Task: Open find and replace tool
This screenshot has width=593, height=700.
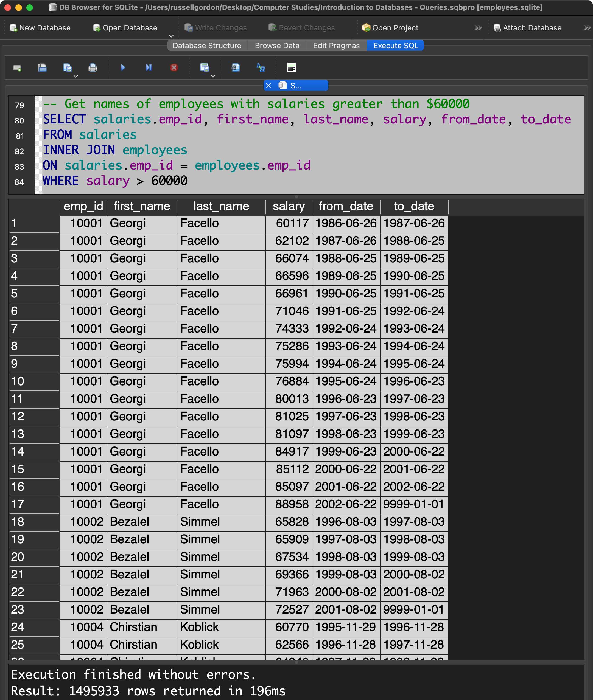Action: (x=261, y=68)
